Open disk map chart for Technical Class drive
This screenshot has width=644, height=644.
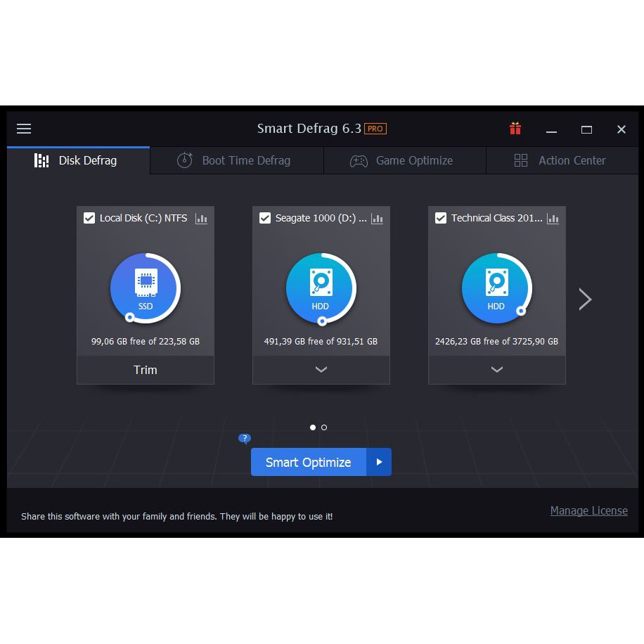(553, 219)
